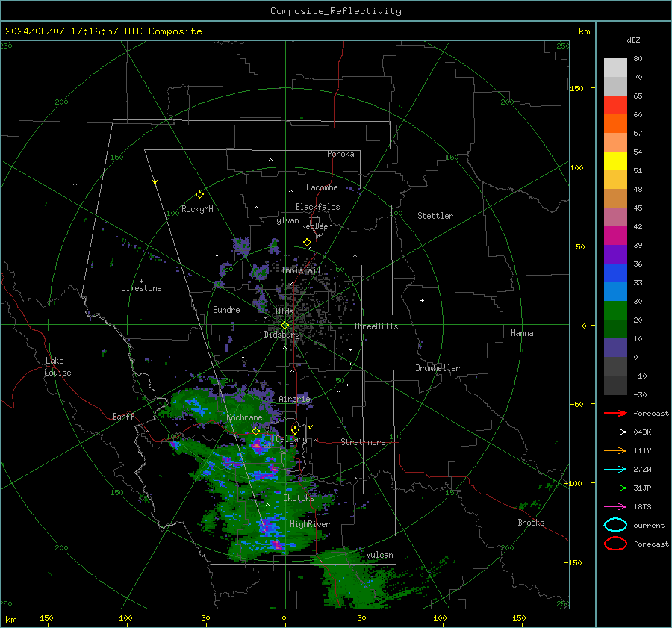The height and width of the screenshot is (628, 672).
Task: Click the yellow diamond marker above Calgary
Action: (295, 430)
